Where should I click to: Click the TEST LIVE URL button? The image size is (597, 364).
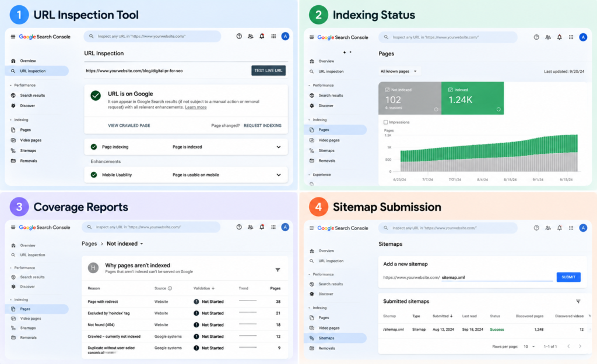click(x=268, y=70)
